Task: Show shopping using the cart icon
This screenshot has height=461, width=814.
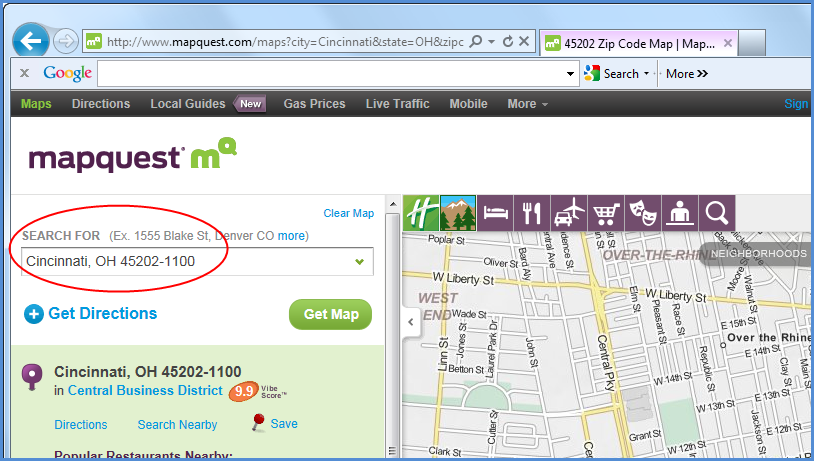Action: point(606,213)
